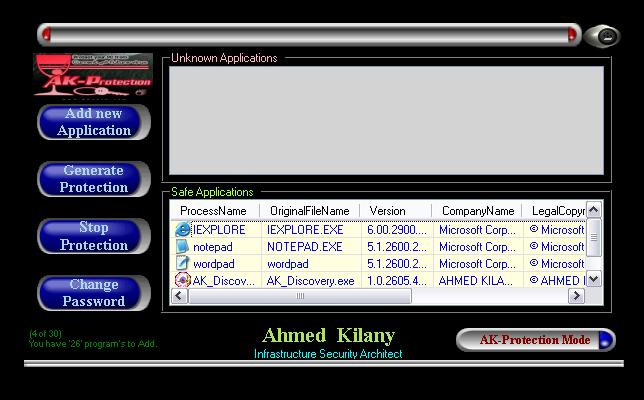Open the Change Password dialog
The image size is (644, 400).
94,293
